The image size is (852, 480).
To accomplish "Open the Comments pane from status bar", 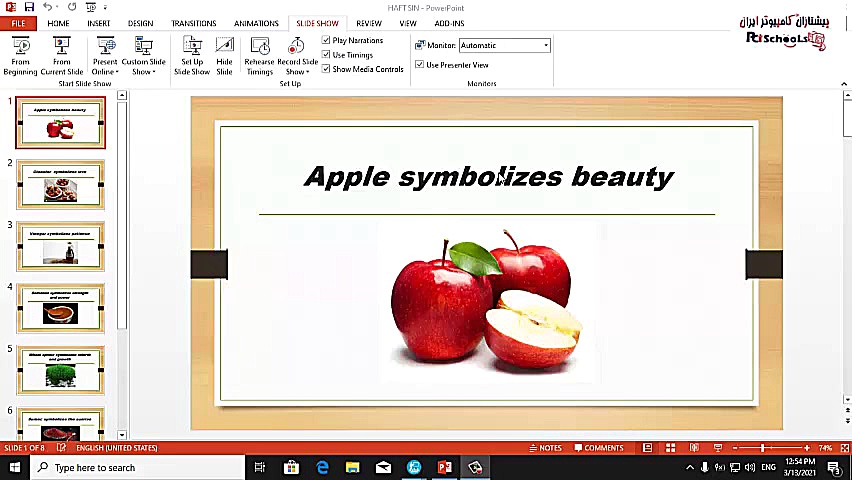I will [x=599, y=448].
